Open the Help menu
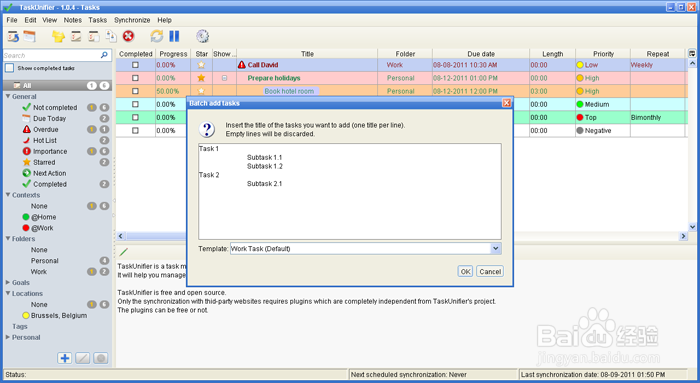Screen dimensions: 700x383 click(164, 20)
